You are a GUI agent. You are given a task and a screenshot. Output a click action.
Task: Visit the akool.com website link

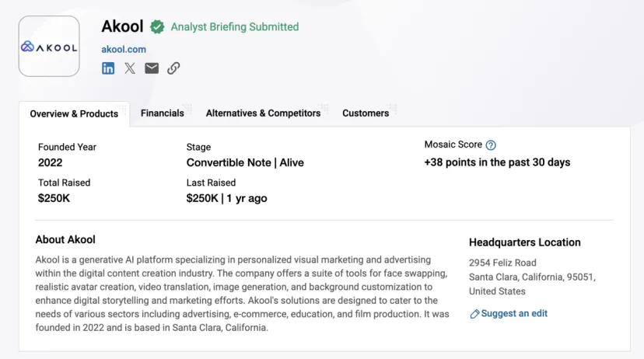click(124, 49)
